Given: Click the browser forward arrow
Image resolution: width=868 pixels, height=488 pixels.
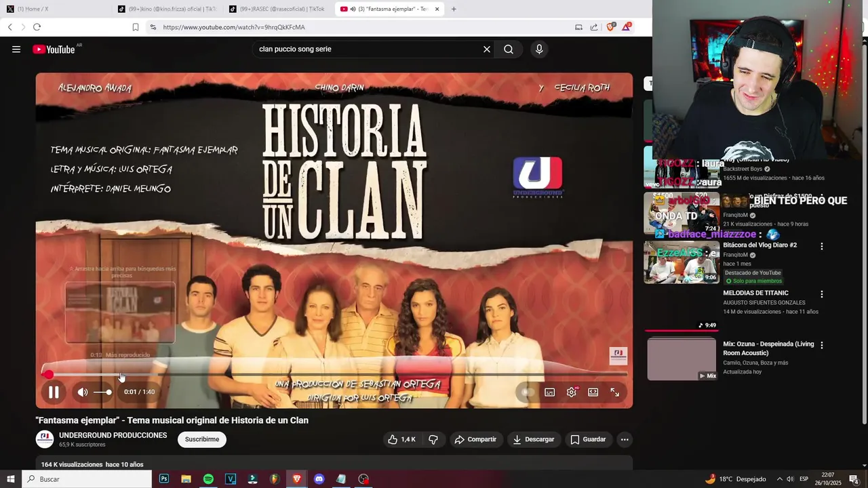Looking at the screenshot, I should coord(23,27).
